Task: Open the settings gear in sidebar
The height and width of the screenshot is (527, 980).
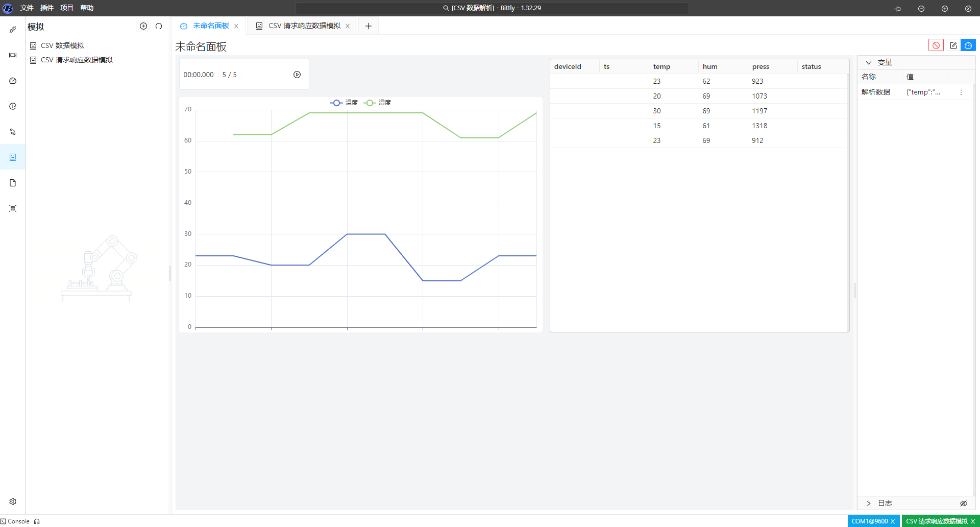Action: point(13,501)
